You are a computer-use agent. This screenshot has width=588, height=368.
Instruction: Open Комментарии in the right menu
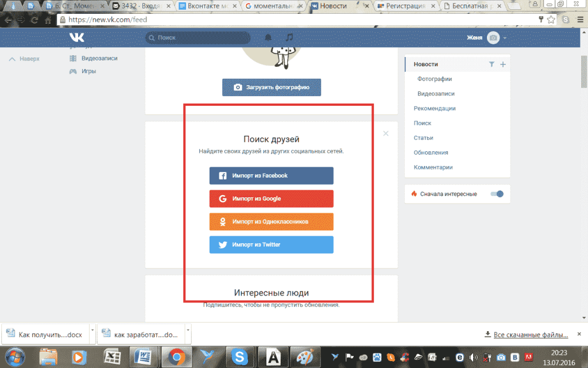click(433, 167)
